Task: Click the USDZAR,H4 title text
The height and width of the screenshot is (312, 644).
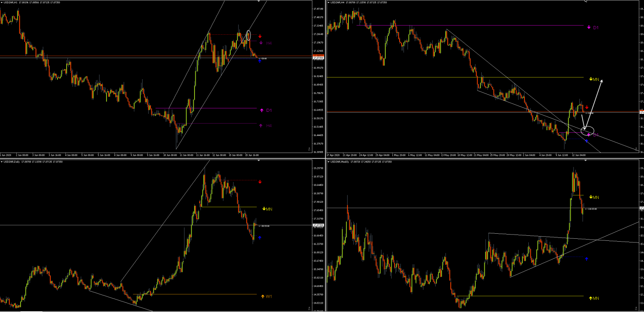Action: click(337, 3)
